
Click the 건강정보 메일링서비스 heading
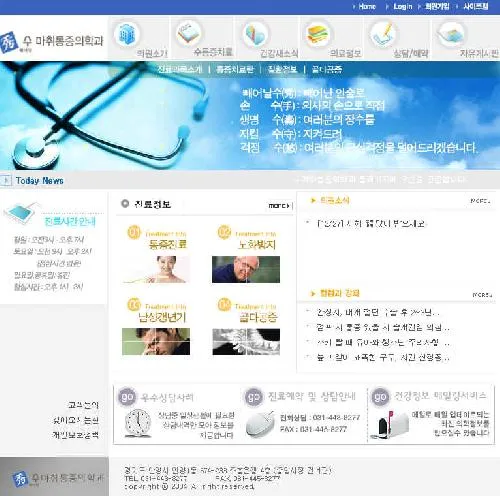(440, 396)
